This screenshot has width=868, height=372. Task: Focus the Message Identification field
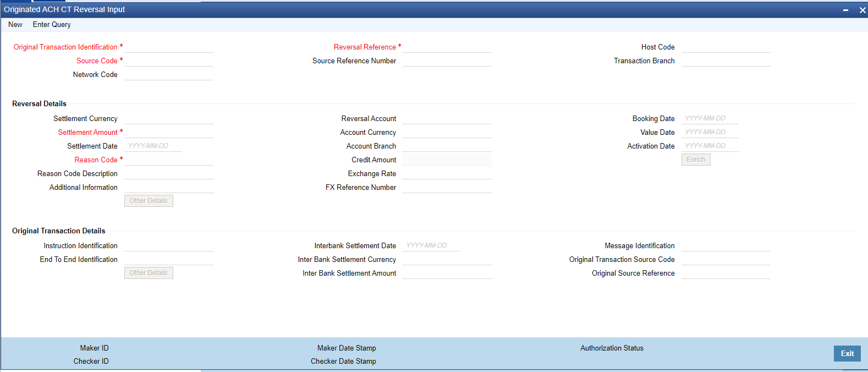click(x=726, y=245)
